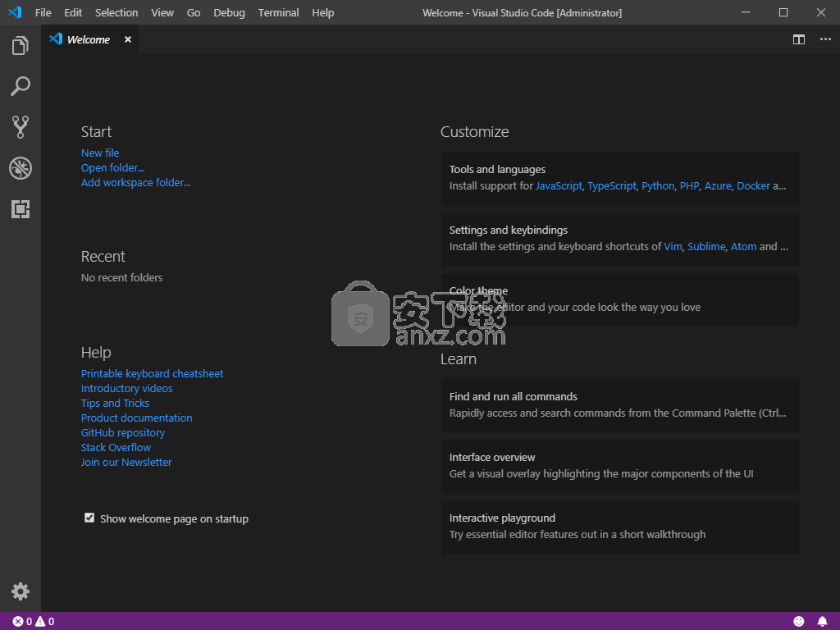The height and width of the screenshot is (630, 840).
Task: Open GitHub repository link
Action: tap(123, 432)
